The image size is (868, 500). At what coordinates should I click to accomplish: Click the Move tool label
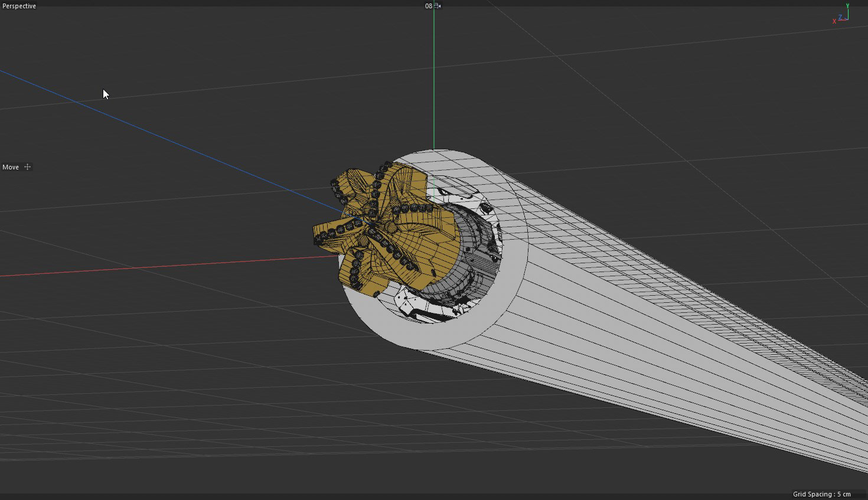point(11,167)
